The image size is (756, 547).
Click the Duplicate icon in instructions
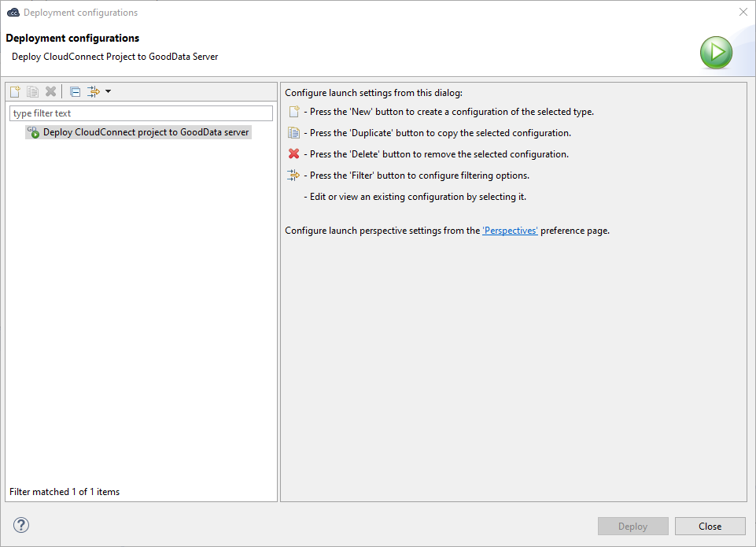[x=293, y=133]
